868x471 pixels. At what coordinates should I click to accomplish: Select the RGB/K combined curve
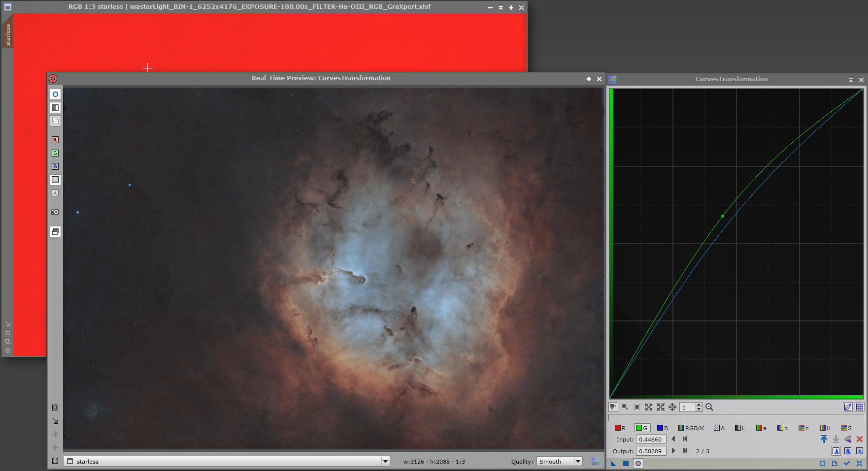691,428
